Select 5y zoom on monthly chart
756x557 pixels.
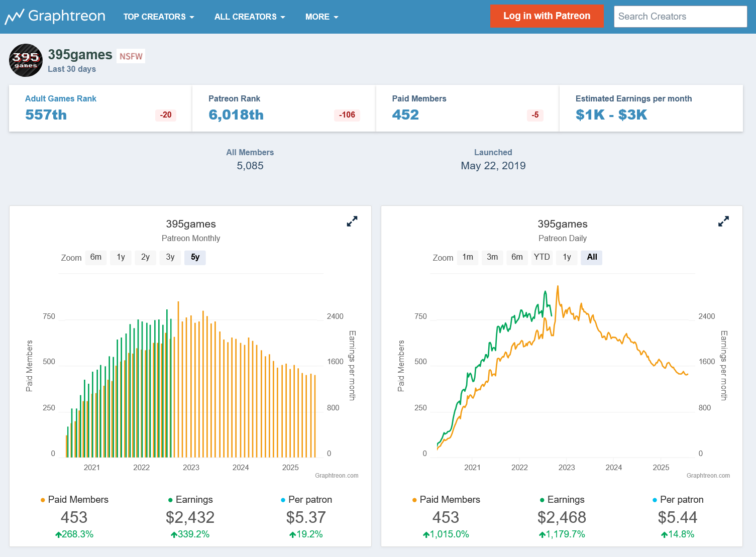coord(195,257)
